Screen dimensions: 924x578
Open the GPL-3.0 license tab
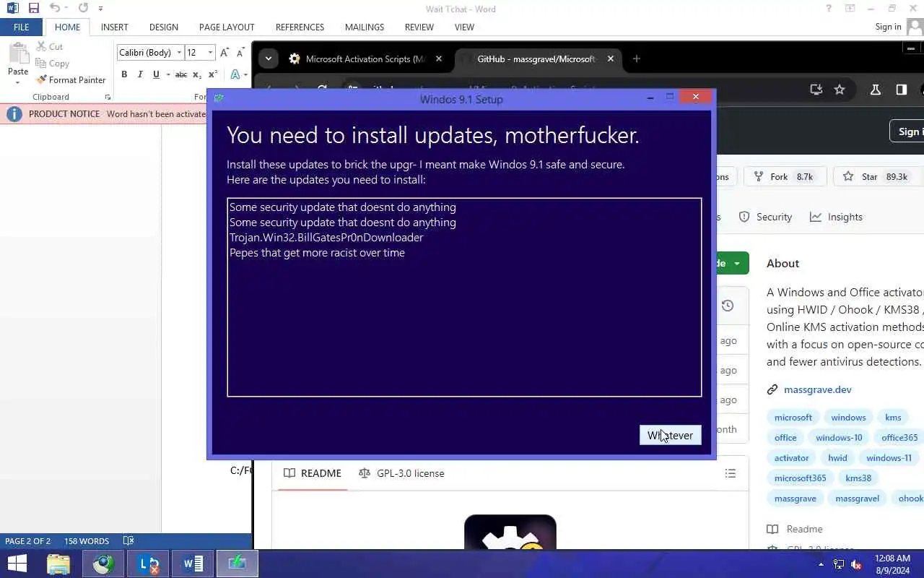[x=401, y=473]
